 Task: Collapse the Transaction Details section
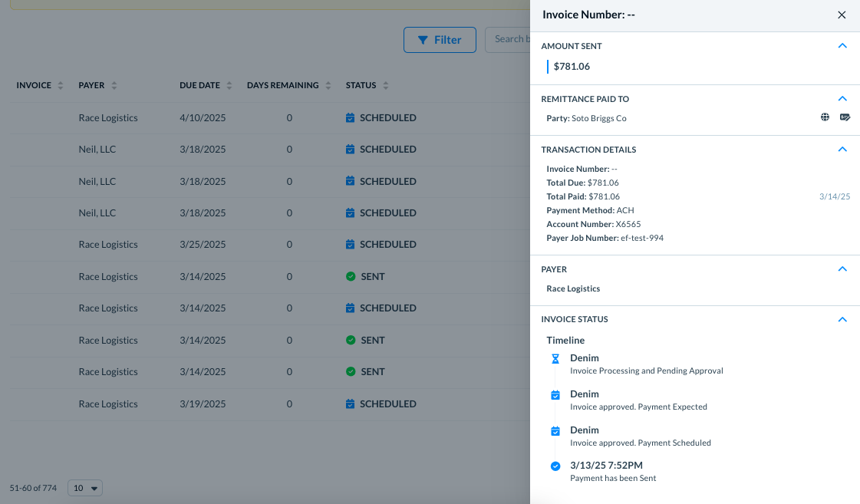(842, 150)
